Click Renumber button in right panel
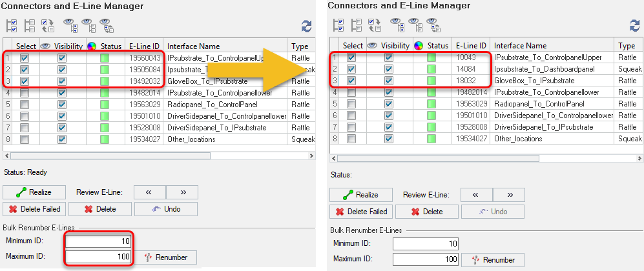The width and height of the screenshot is (644, 271). tap(493, 260)
